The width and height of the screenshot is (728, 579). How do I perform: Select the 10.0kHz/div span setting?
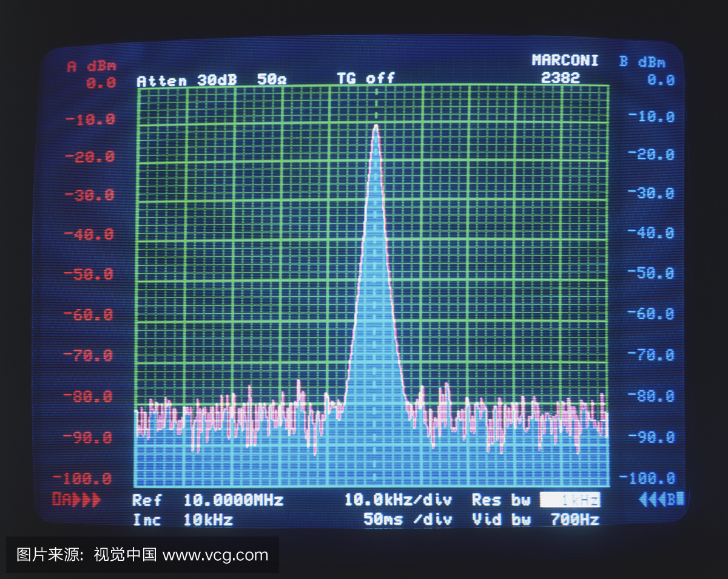click(x=398, y=500)
